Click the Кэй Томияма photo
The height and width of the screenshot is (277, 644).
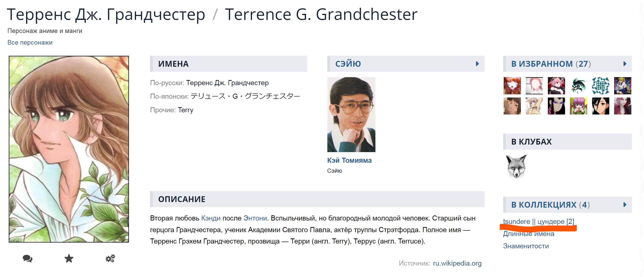tap(351, 115)
